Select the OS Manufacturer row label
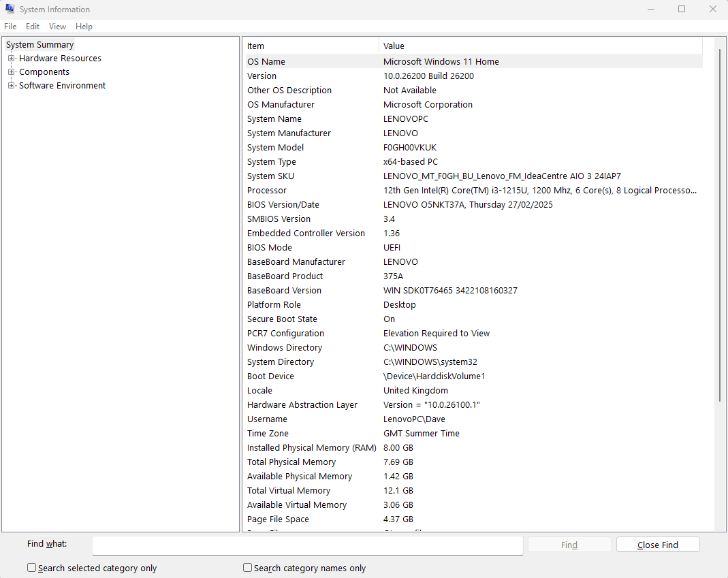Viewport: 728px width, 578px height. point(281,105)
